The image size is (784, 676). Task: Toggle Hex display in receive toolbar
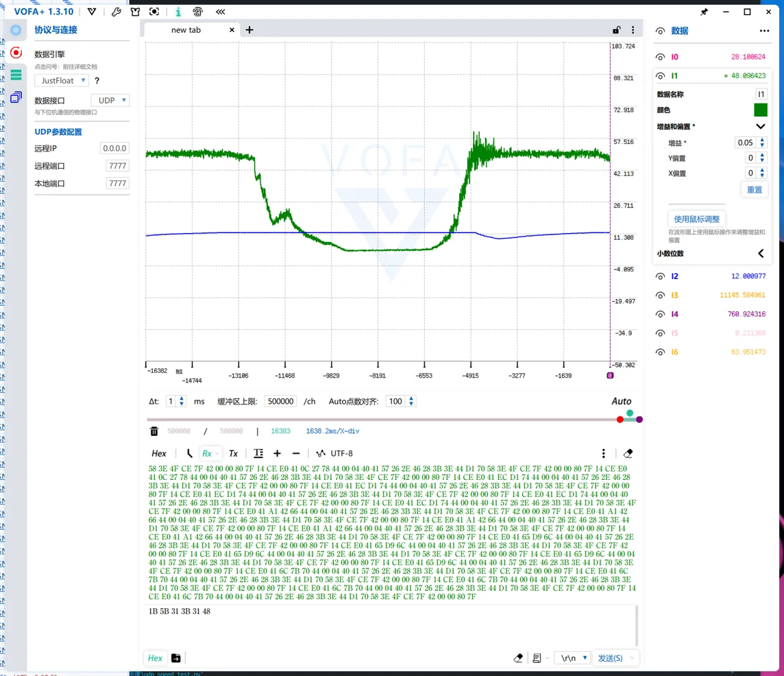pos(158,453)
